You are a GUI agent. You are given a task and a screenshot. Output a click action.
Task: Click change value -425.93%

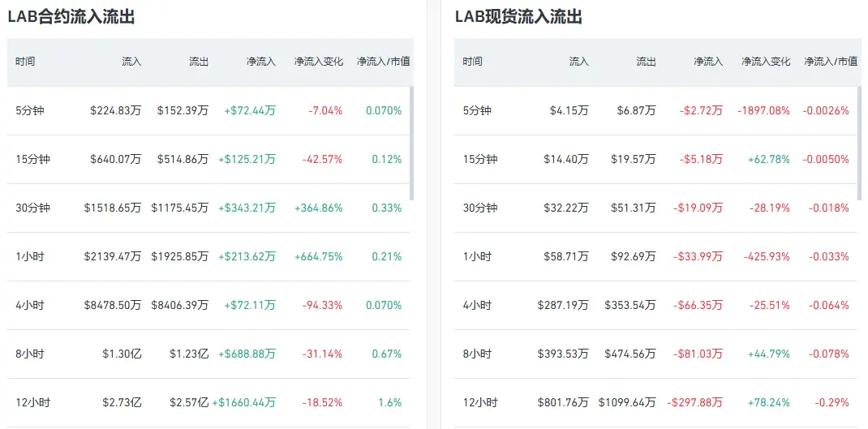(x=767, y=257)
